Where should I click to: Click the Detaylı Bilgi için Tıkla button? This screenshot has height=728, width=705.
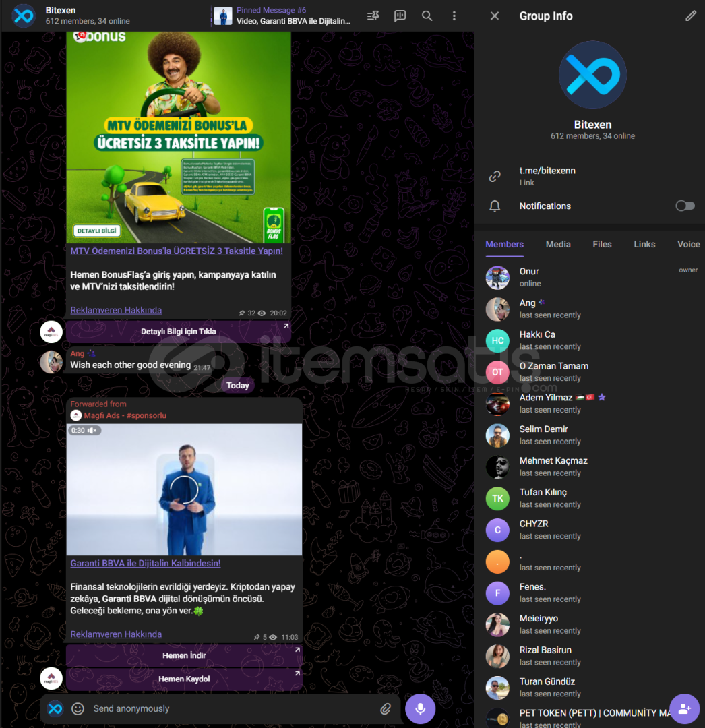pos(179,332)
